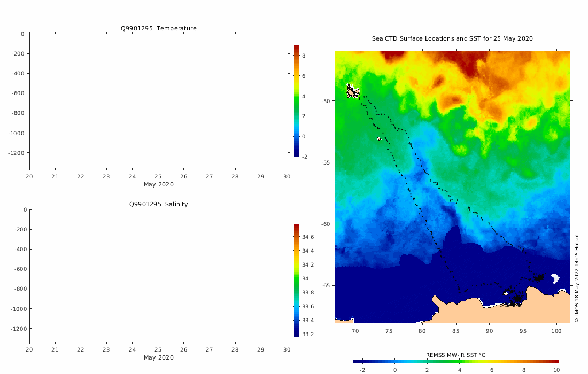Click -1000 depth tick on Salinity plot

click(x=19, y=309)
